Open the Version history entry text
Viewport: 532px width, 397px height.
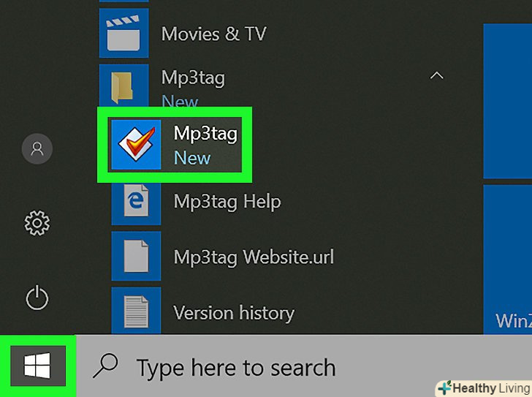tap(234, 313)
